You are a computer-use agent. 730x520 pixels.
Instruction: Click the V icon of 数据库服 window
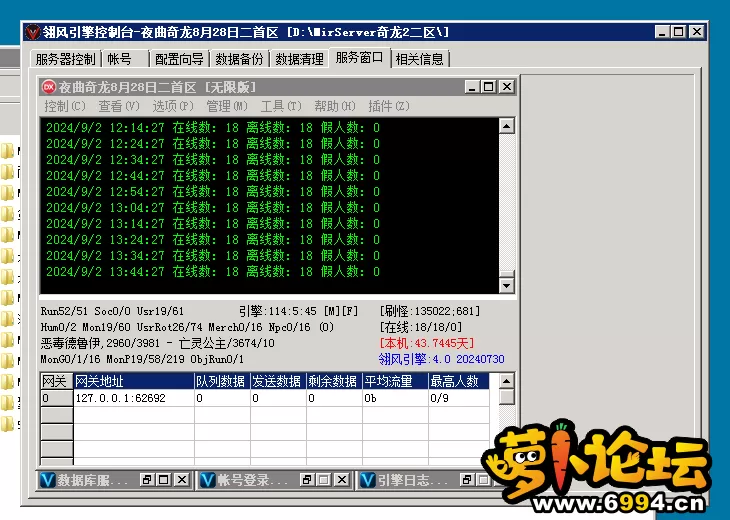tap(47, 480)
